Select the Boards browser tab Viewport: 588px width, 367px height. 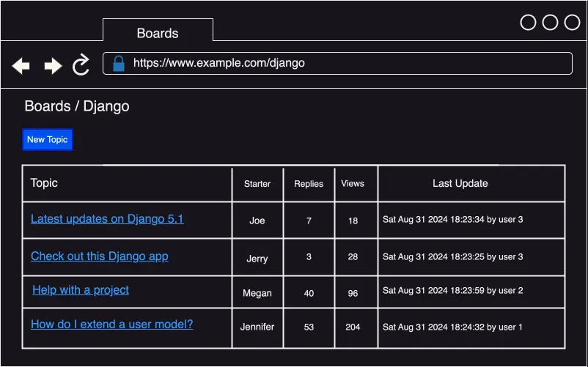pos(158,29)
